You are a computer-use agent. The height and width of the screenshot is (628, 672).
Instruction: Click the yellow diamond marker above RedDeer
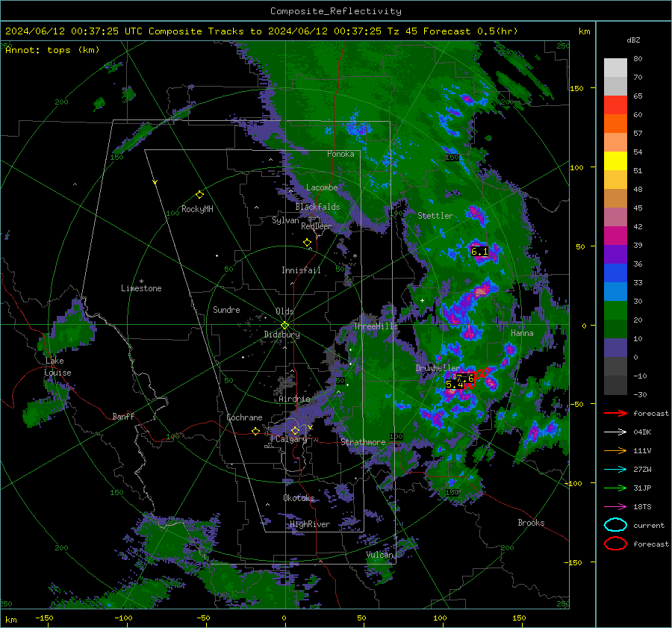[307, 243]
